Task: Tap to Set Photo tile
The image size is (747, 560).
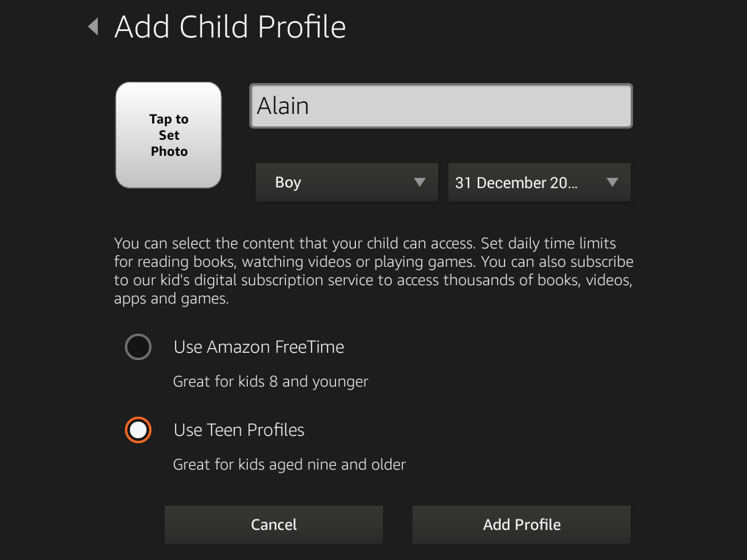Action: click(168, 135)
